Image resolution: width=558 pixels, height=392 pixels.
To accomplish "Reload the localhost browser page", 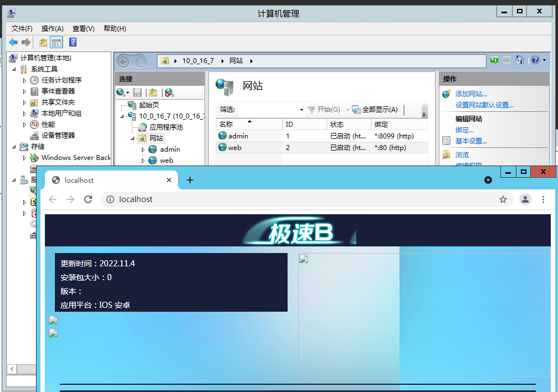I will click(x=88, y=199).
